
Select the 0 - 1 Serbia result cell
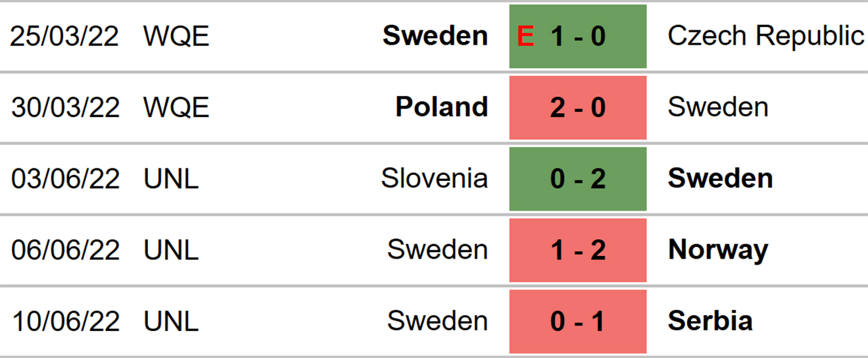[x=577, y=321]
